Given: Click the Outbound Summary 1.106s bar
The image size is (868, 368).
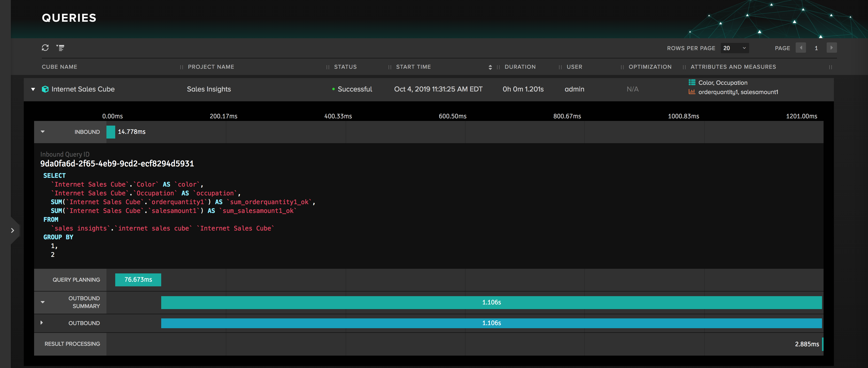Looking at the screenshot, I should pos(491,302).
